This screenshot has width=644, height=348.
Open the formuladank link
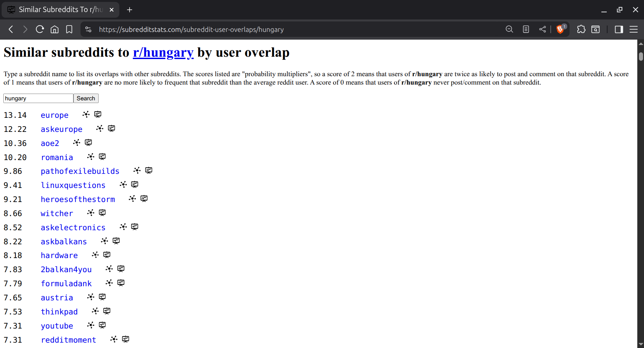pyautogui.click(x=66, y=284)
